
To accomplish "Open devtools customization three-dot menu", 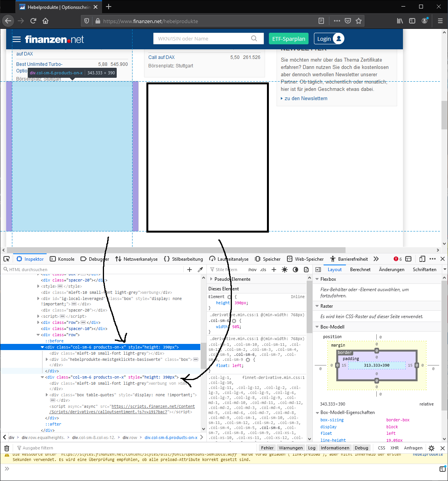I will (x=433, y=259).
